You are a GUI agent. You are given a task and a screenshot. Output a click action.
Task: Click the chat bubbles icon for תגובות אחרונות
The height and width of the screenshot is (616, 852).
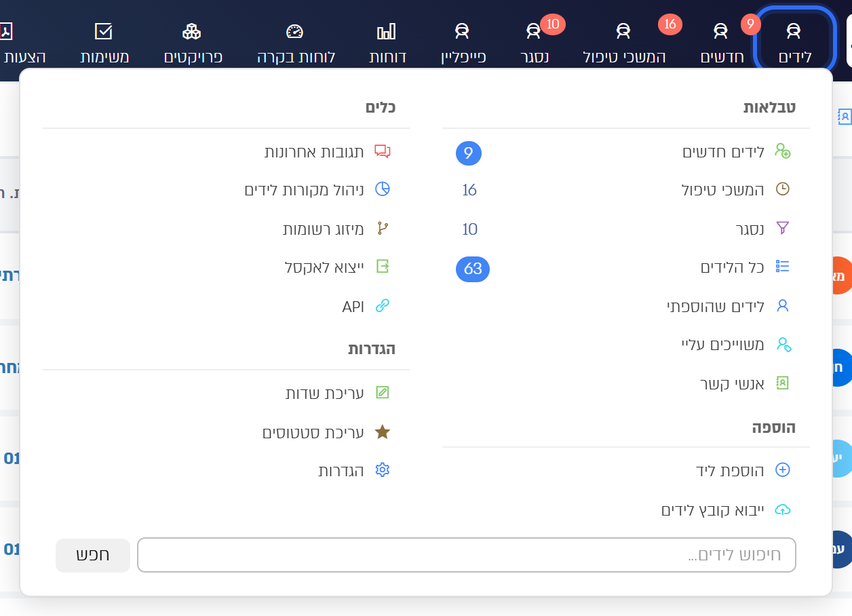[x=383, y=151]
